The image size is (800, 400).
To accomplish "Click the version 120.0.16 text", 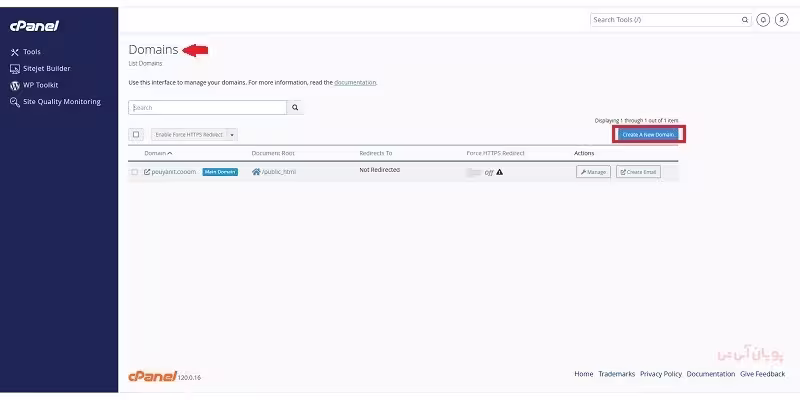I will coord(189,378).
